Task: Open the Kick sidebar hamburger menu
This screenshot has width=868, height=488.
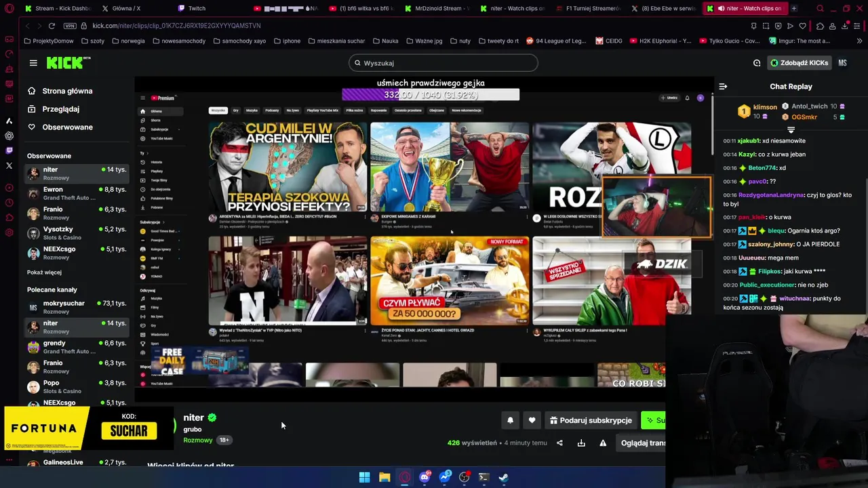Action: 33,63
